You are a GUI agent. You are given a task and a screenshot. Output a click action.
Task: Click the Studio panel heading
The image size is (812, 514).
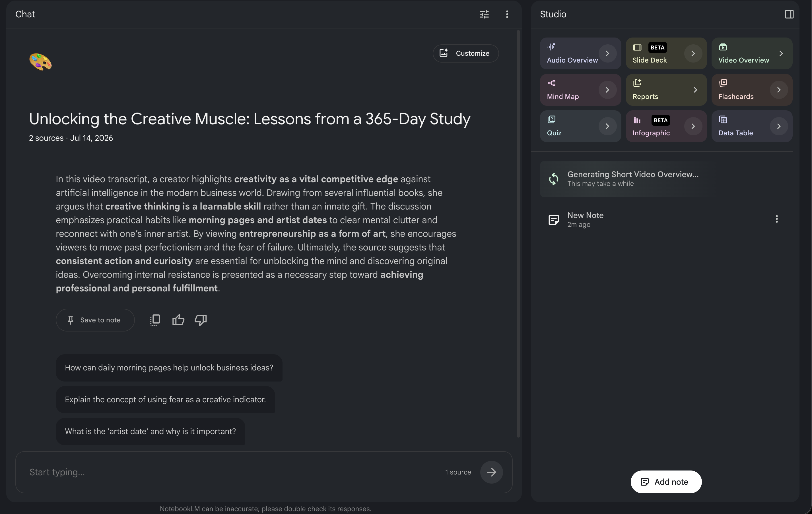click(553, 14)
